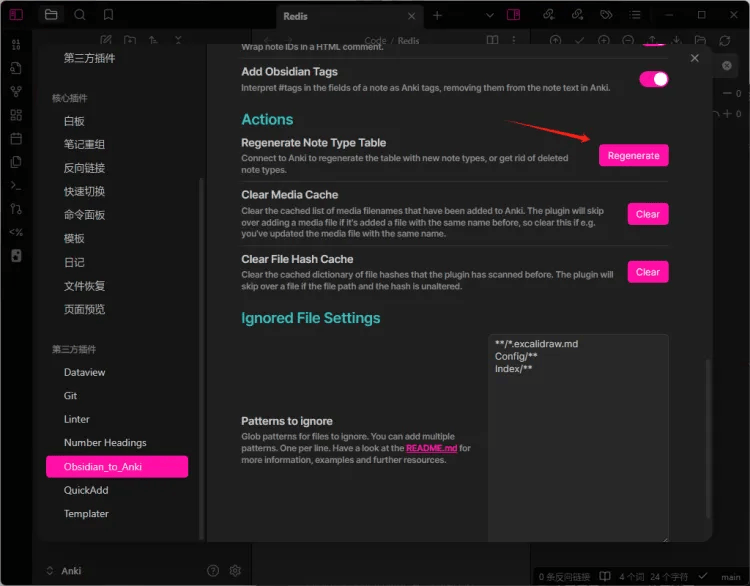750x586 pixels.
Task: Expand the tab list chevron
Action: click(x=490, y=15)
